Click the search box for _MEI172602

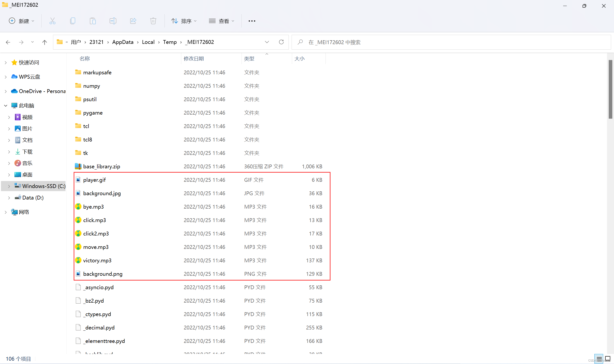[451, 42]
